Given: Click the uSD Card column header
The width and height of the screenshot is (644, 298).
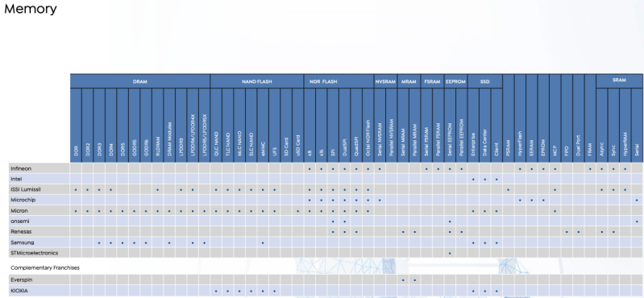Looking at the screenshot, I should pos(297,125).
